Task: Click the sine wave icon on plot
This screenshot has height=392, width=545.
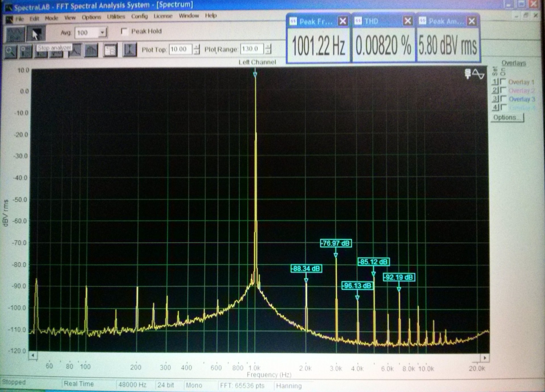Action: 479,74
